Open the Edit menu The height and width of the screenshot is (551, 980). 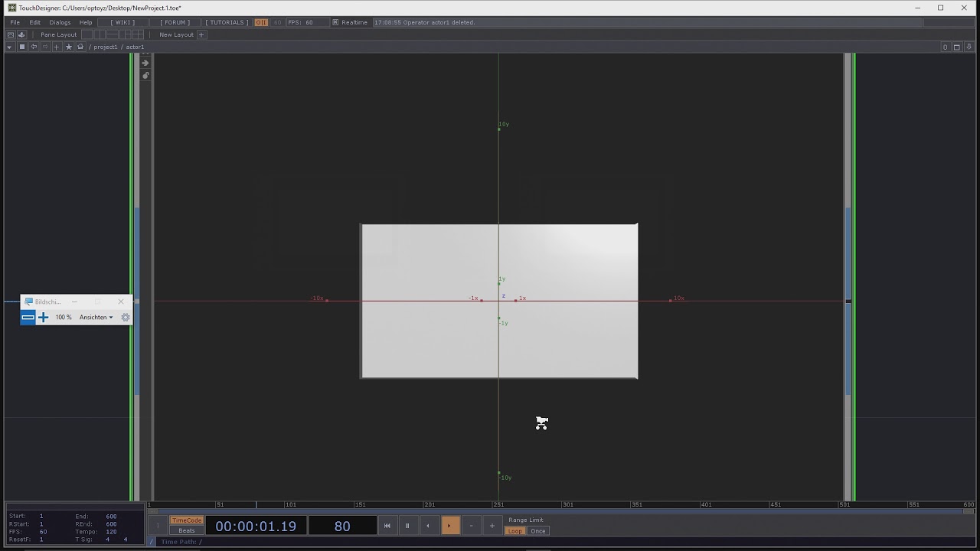(35, 22)
